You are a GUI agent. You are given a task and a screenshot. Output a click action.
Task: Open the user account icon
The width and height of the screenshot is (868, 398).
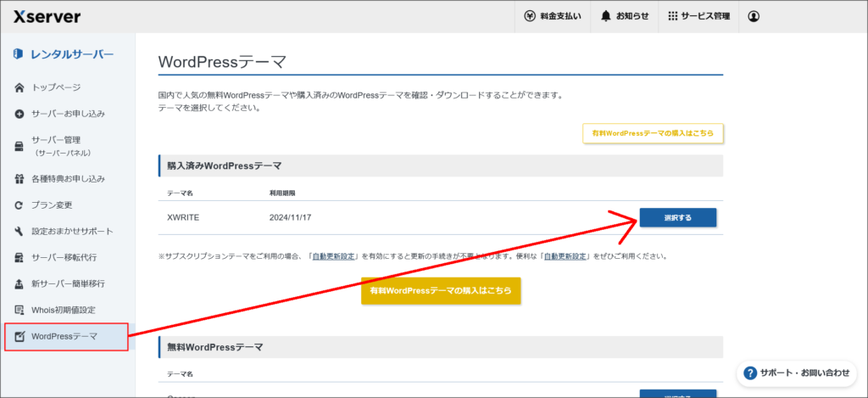point(754,17)
